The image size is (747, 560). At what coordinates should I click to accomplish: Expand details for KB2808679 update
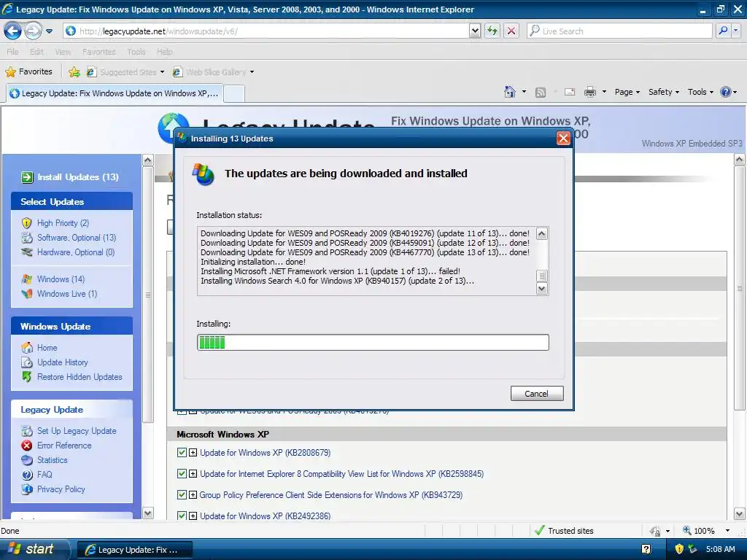click(193, 452)
